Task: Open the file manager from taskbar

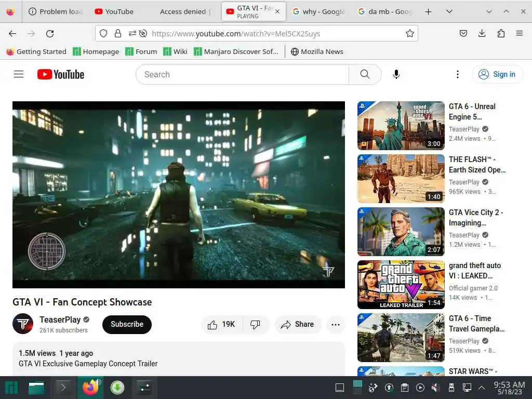Action: pyautogui.click(x=36, y=388)
